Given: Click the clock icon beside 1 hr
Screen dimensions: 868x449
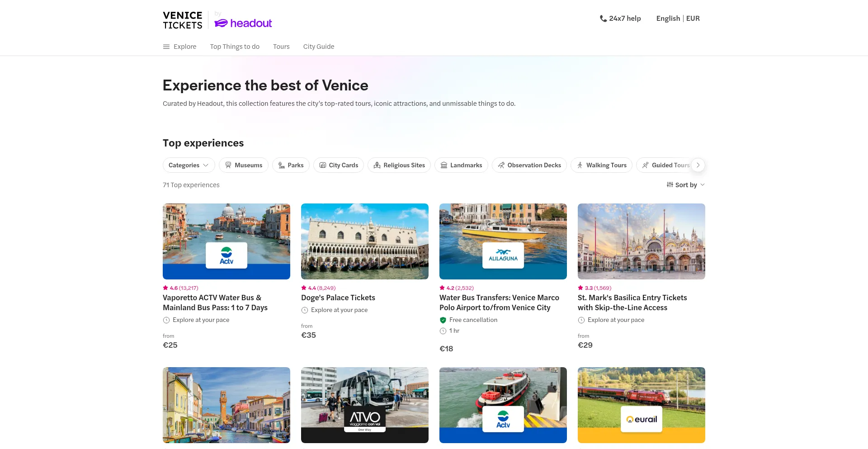Looking at the screenshot, I should coord(443,331).
